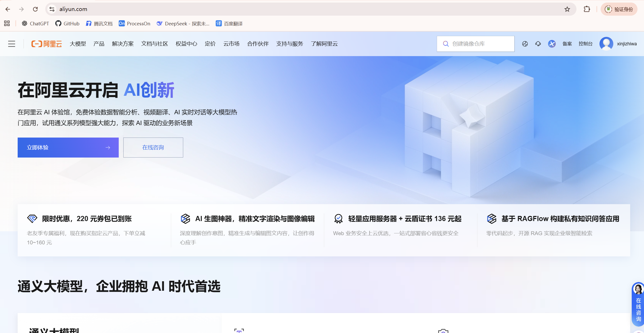Image resolution: width=644 pixels, height=333 pixels.
Task: Click the search magnifier icon
Action: click(x=446, y=44)
